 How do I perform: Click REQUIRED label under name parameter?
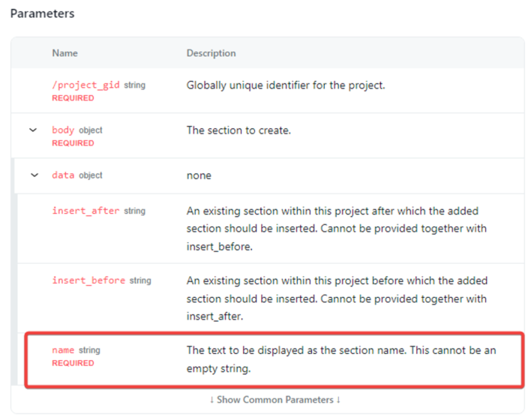tap(73, 363)
